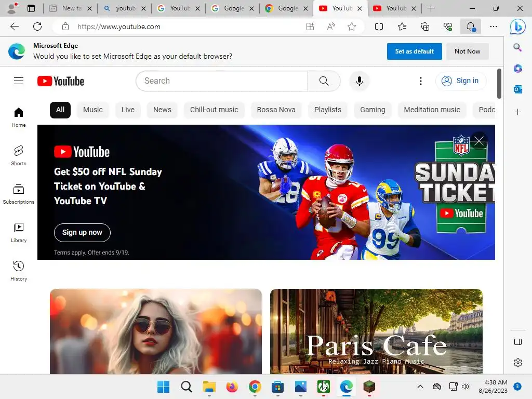Add an app to Edge sidebar

518,112
